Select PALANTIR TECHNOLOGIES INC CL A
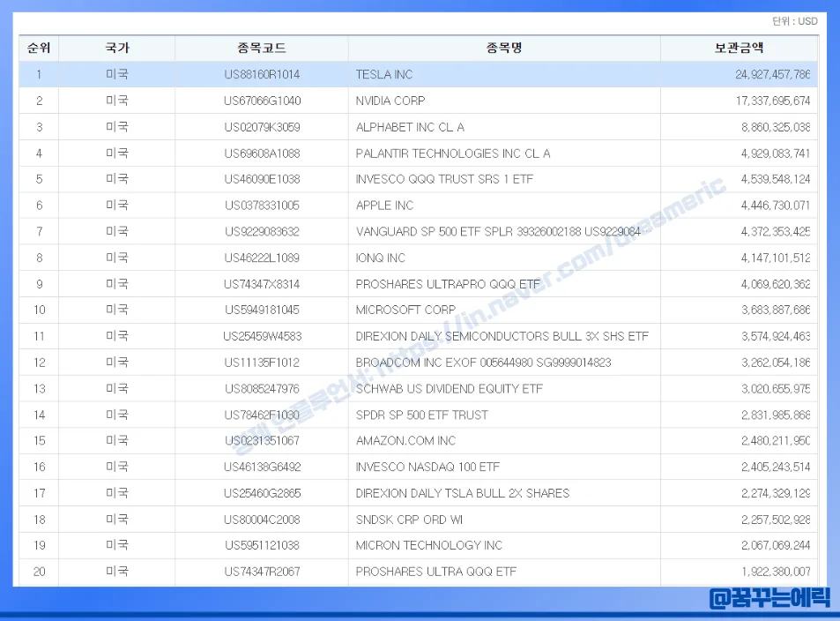The height and width of the screenshot is (621, 840). 453,153
